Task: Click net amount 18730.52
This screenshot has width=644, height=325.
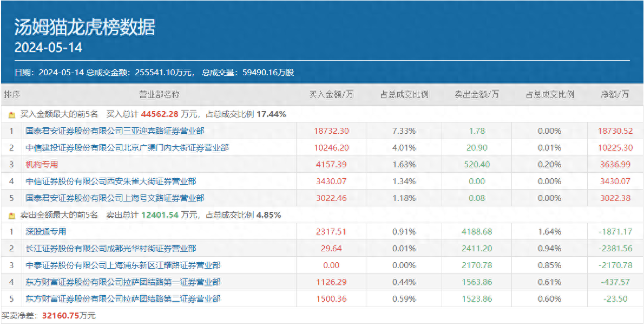Action: 615,131
